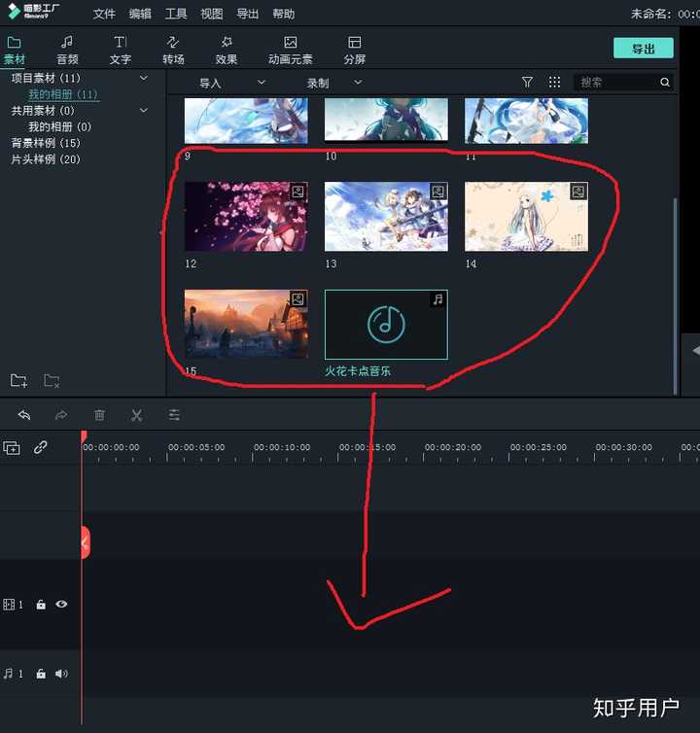Select the 火花卡点音乐 audio clip

click(x=386, y=325)
